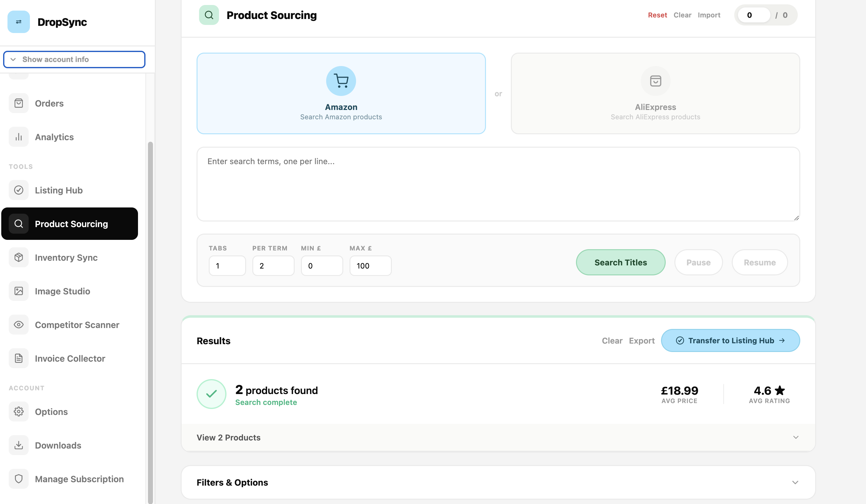The image size is (866, 504).
Task: Focus the search terms text area
Action: [x=498, y=184]
